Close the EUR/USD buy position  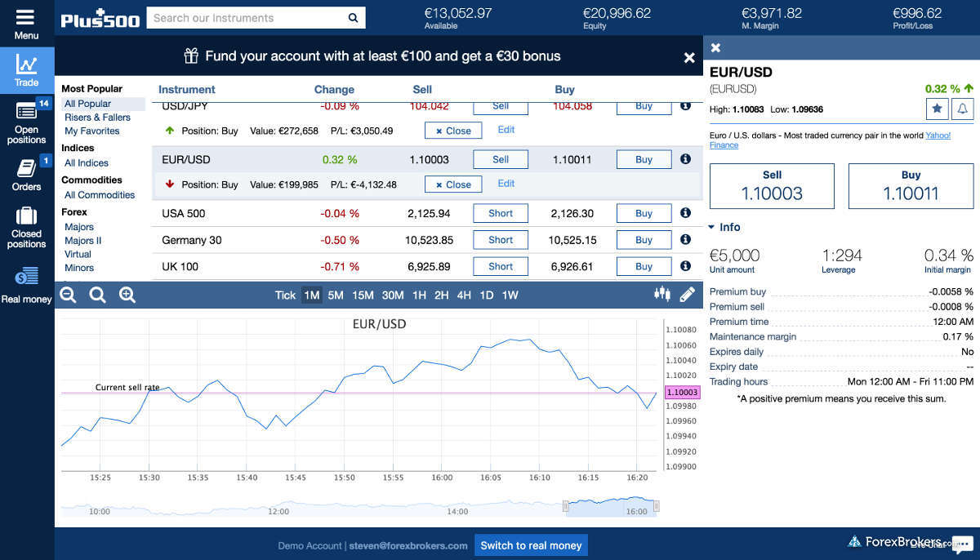coord(453,184)
